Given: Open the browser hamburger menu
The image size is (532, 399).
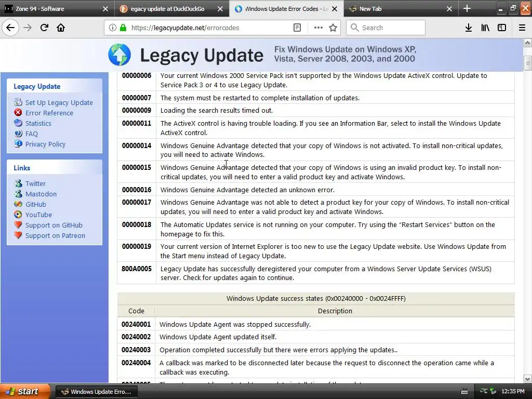Looking at the screenshot, I should pyautogui.click(x=522, y=28).
